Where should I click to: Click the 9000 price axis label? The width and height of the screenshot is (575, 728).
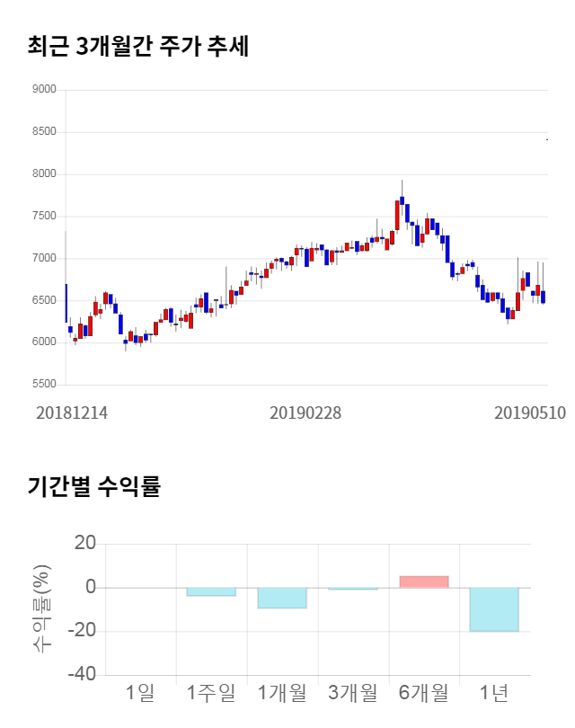pyautogui.click(x=43, y=90)
